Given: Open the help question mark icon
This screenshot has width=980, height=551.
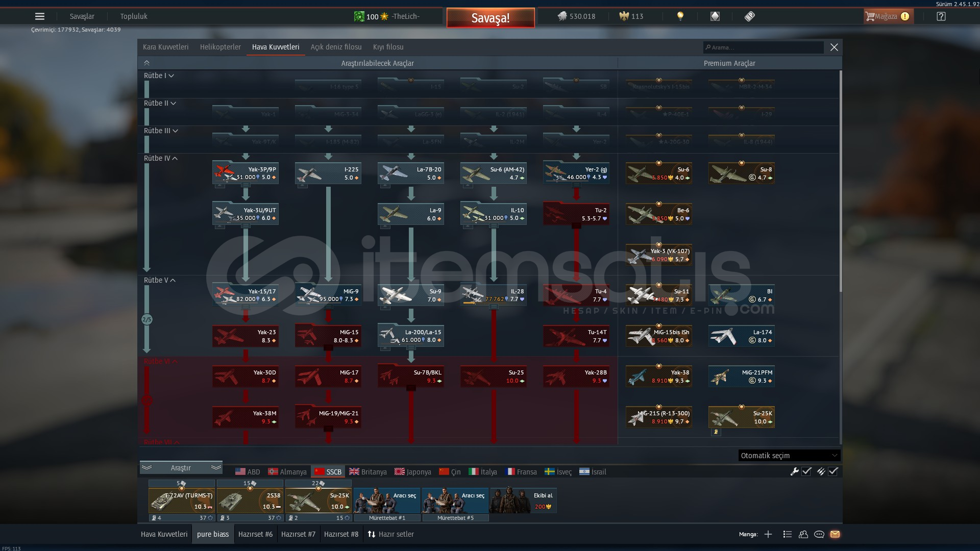Looking at the screenshot, I should pyautogui.click(x=941, y=16).
